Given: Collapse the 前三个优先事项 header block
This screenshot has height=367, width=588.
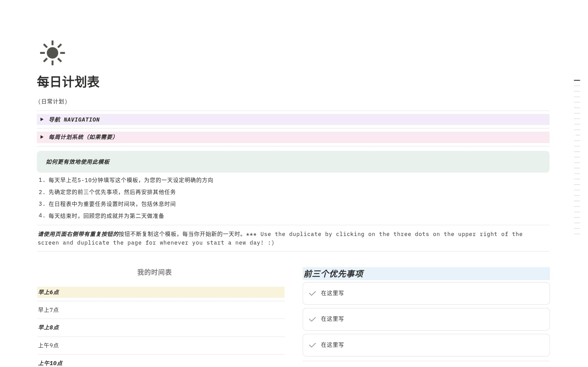Looking at the screenshot, I should (334, 274).
